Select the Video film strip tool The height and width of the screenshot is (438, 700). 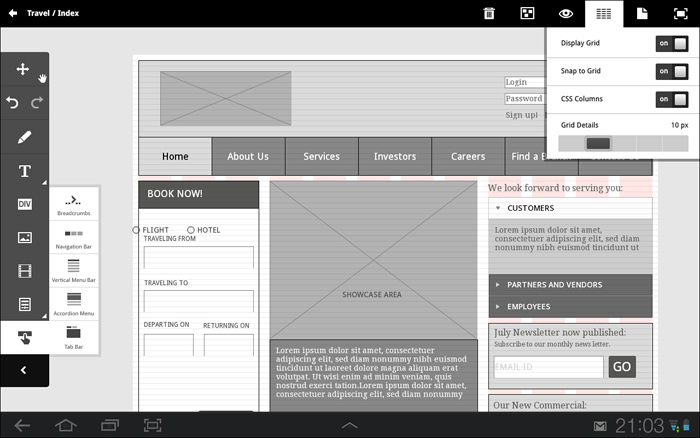[x=24, y=271]
